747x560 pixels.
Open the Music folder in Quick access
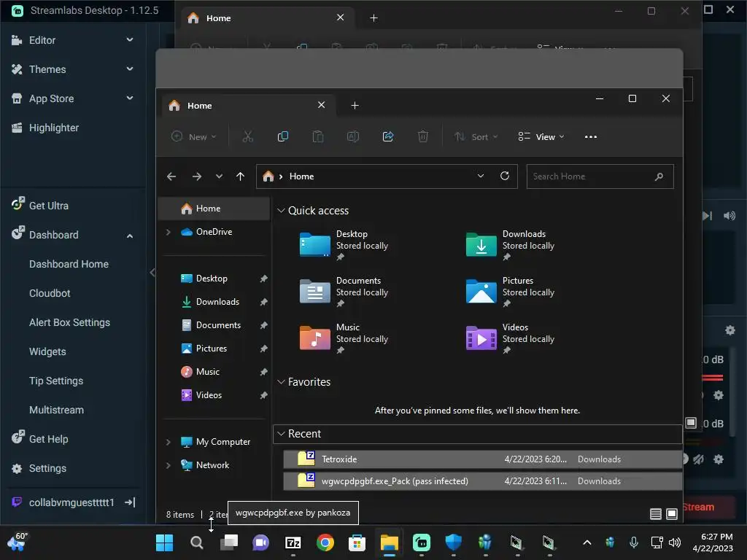tap(345, 338)
